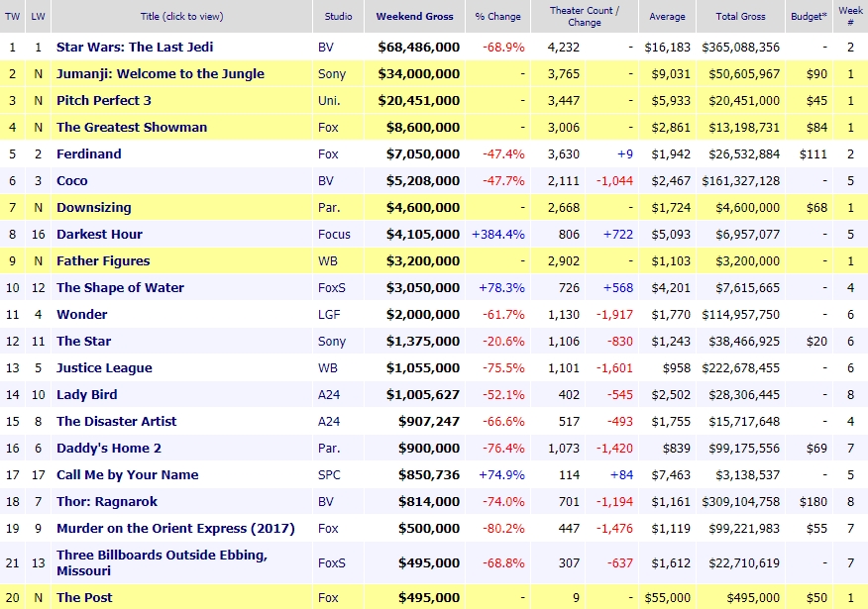Open the BV studio link for Star Wars

tap(326, 47)
